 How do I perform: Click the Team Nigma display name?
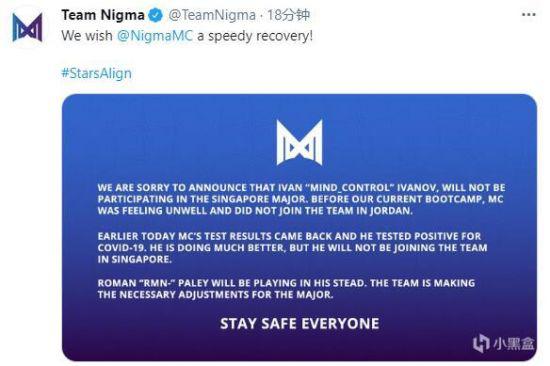pos(103,15)
